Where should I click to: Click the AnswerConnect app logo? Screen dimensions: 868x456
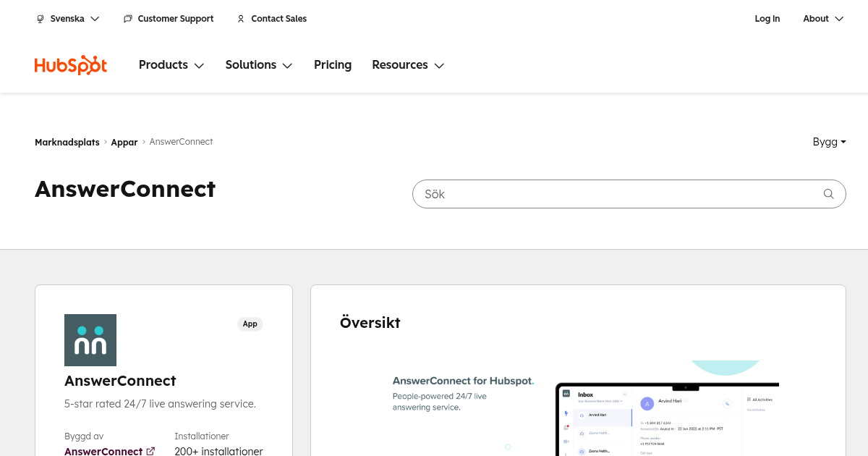[90, 340]
